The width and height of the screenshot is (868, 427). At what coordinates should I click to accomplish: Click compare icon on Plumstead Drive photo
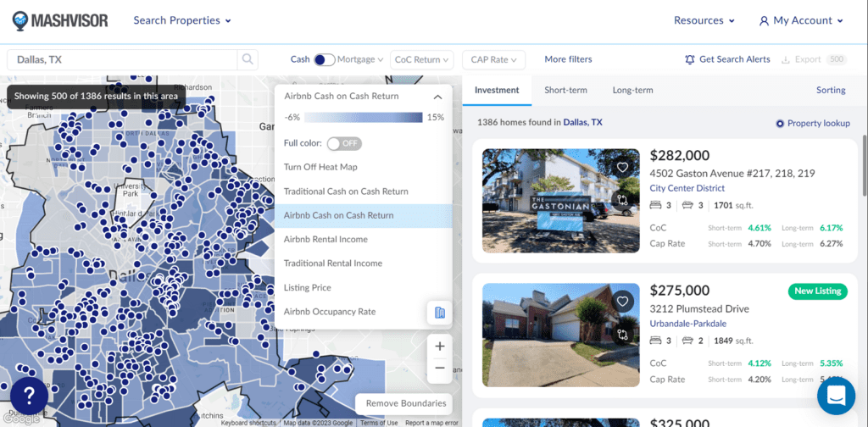(623, 335)
